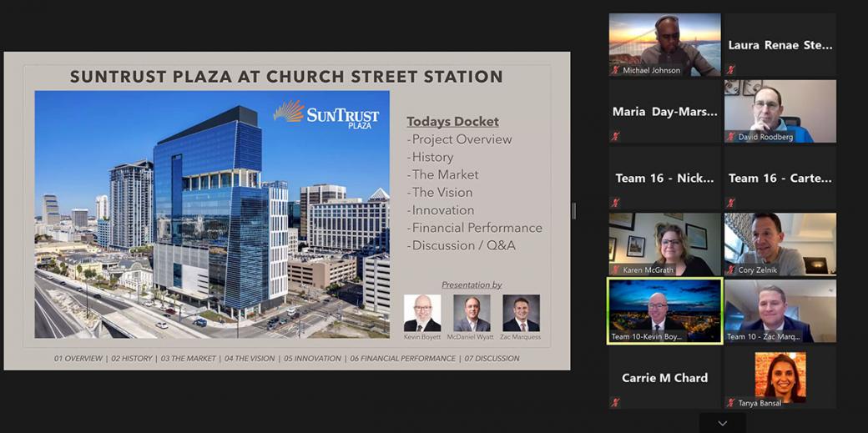Click -Project Overview docket item
Screen dimensions: 868x433
pyautogui.click(x=460, y=139)
